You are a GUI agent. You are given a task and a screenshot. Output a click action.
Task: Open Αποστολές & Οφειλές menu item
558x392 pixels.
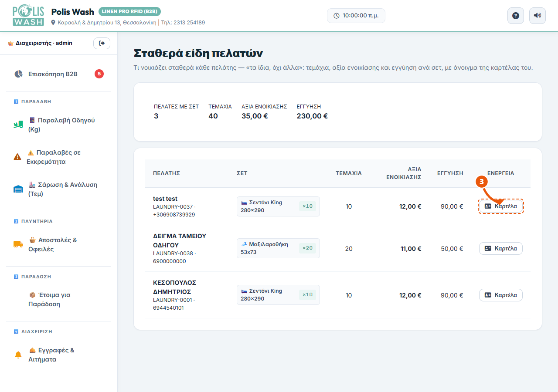point(59,244)
